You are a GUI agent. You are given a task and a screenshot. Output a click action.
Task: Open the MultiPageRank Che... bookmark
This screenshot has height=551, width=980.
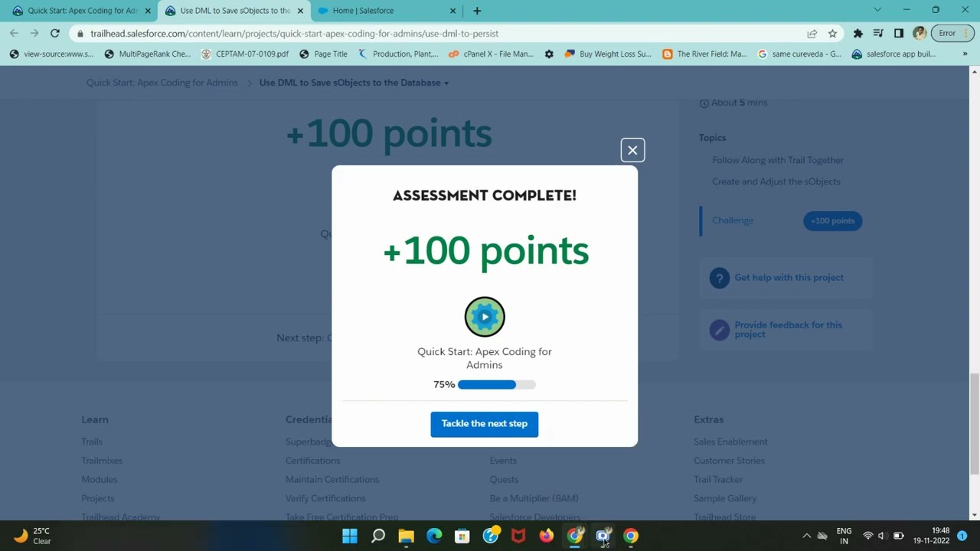(x=147, y=54)
